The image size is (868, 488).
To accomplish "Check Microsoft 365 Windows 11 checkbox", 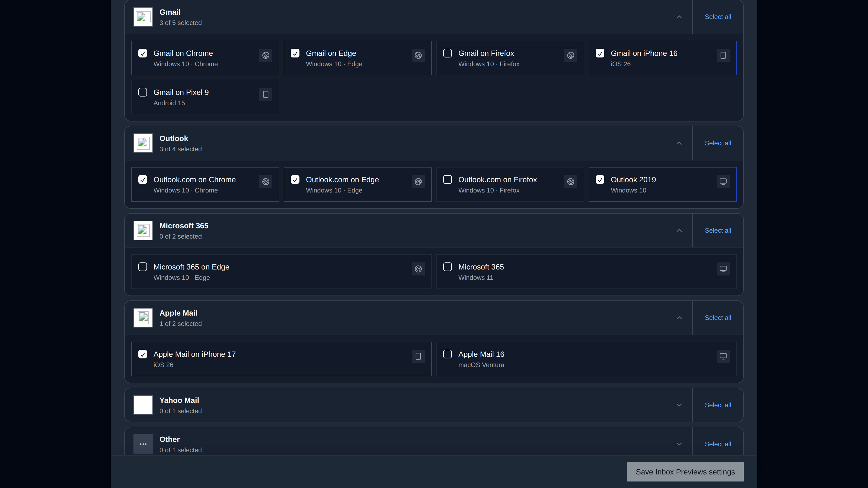I will [448, 267].
